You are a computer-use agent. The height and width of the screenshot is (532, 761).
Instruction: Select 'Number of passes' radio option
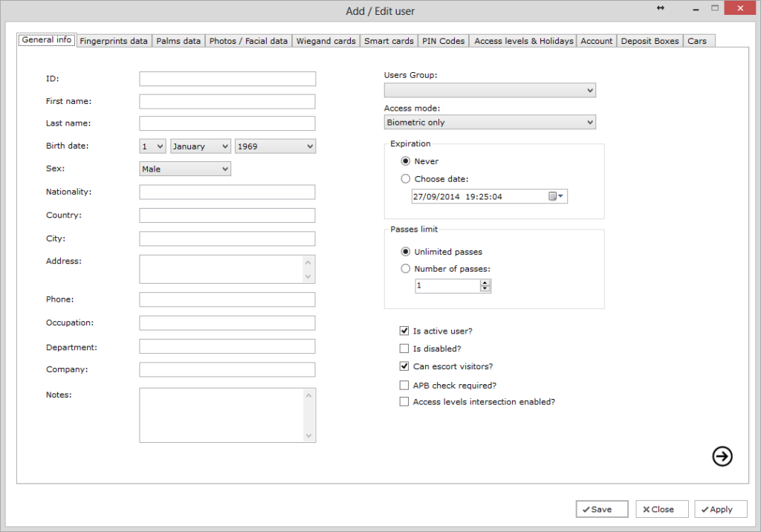pyautogui.click(x=405, y=269)
